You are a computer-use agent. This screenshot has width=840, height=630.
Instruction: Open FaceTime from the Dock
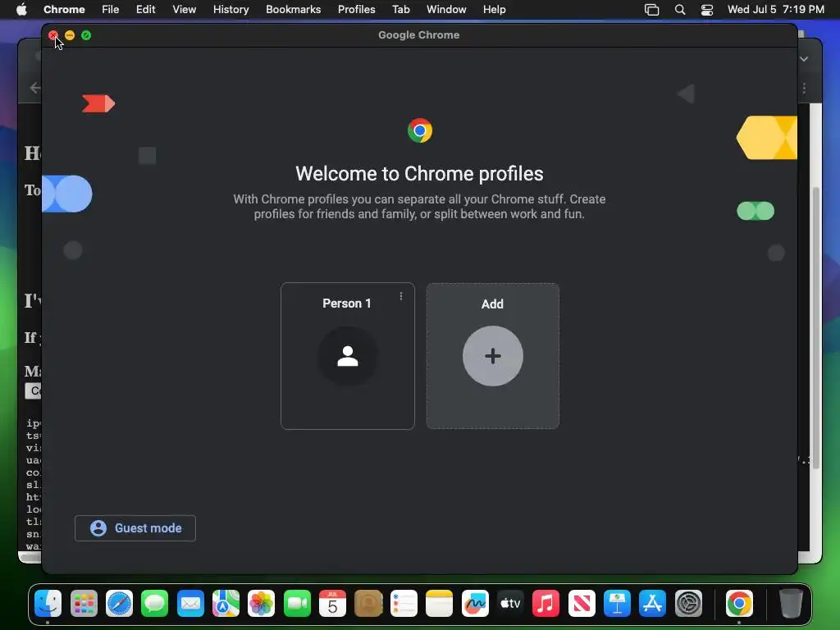tap(297, 604)
